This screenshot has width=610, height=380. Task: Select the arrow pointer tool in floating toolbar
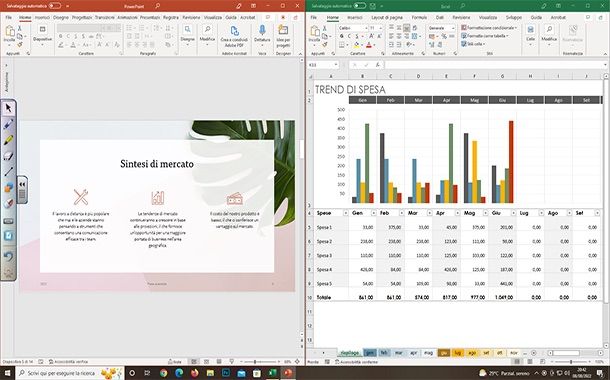click(x=9, y=109)
